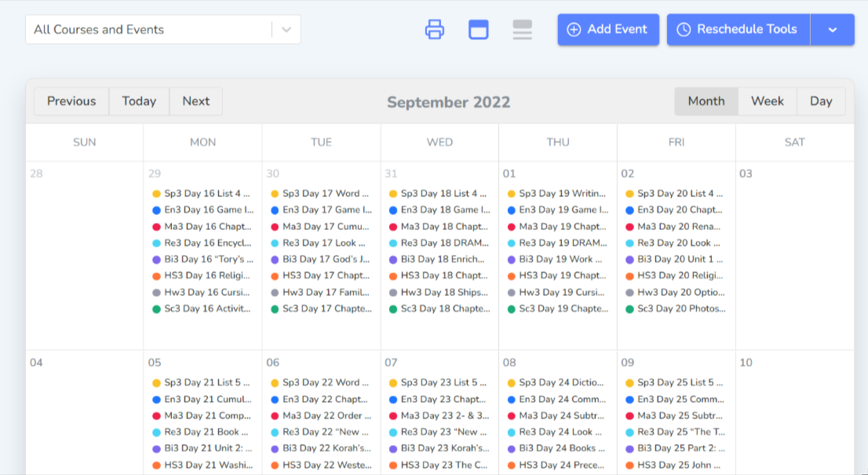Screen dimensions: 868x475
Task: Open Ma3 Day 23 2- & 3 event
Action: coord(439,416)
